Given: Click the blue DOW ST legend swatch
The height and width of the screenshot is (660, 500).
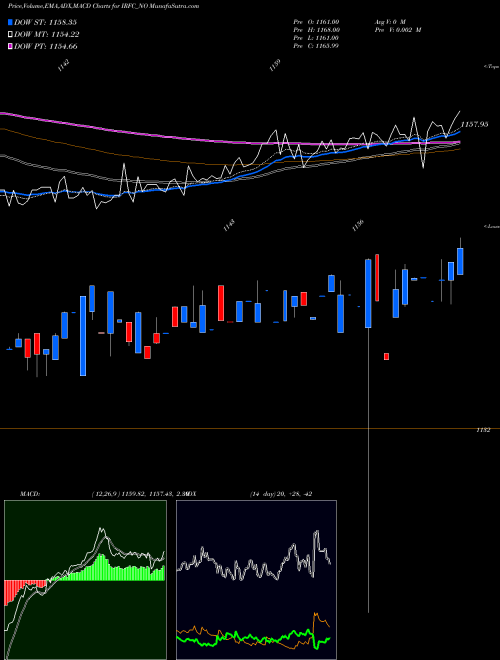Looking at the screenshot, I should [10, 22].
